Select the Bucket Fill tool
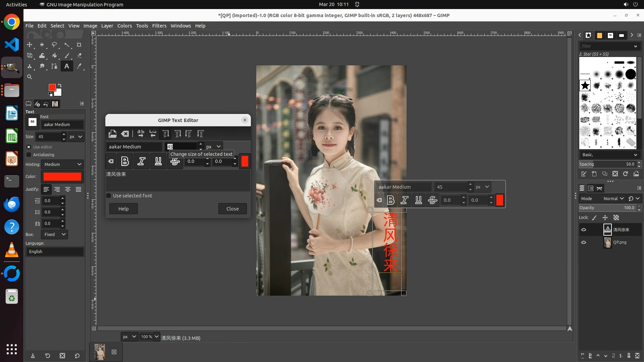 (x=54, y=56)
